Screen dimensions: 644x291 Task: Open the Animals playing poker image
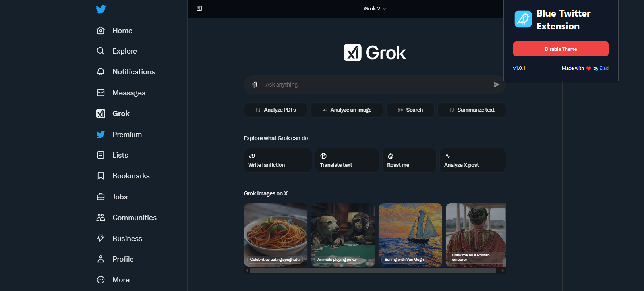343,235
